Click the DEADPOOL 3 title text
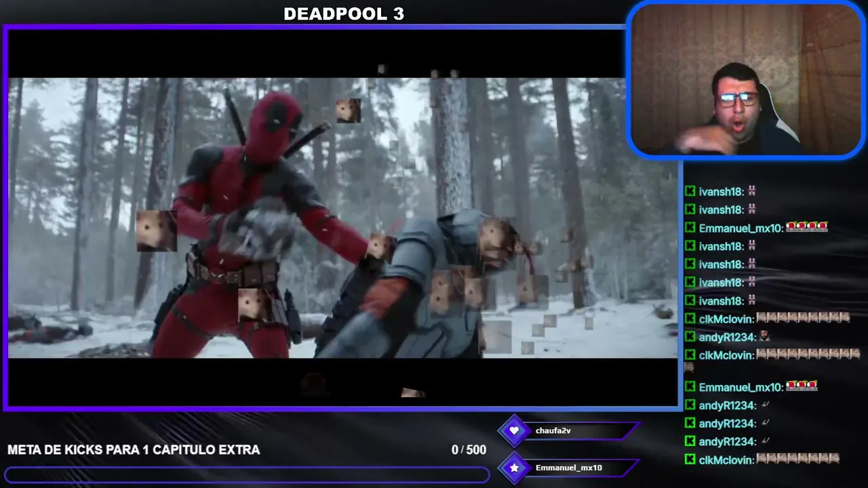This screenshot has height=488, width=868. coord(344,14)
